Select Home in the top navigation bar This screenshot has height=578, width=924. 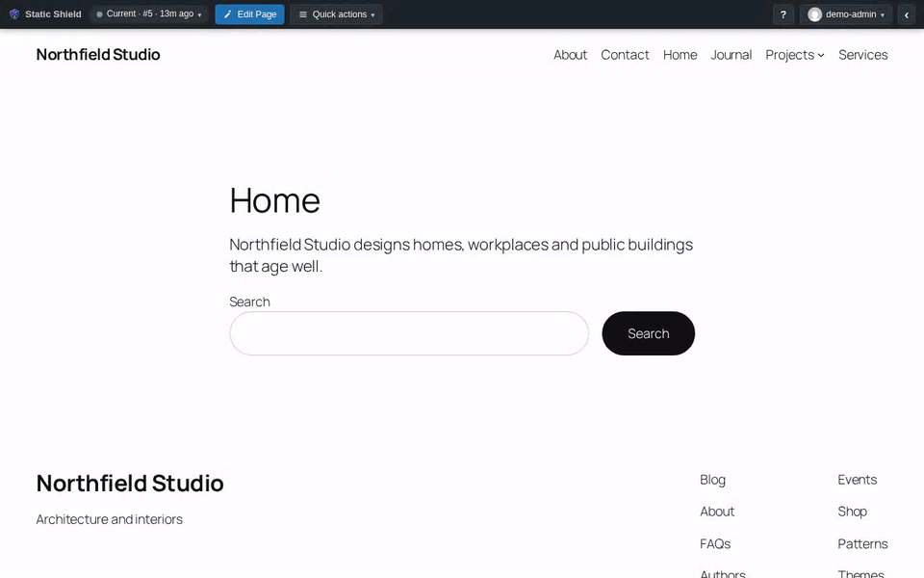point(680,55)
